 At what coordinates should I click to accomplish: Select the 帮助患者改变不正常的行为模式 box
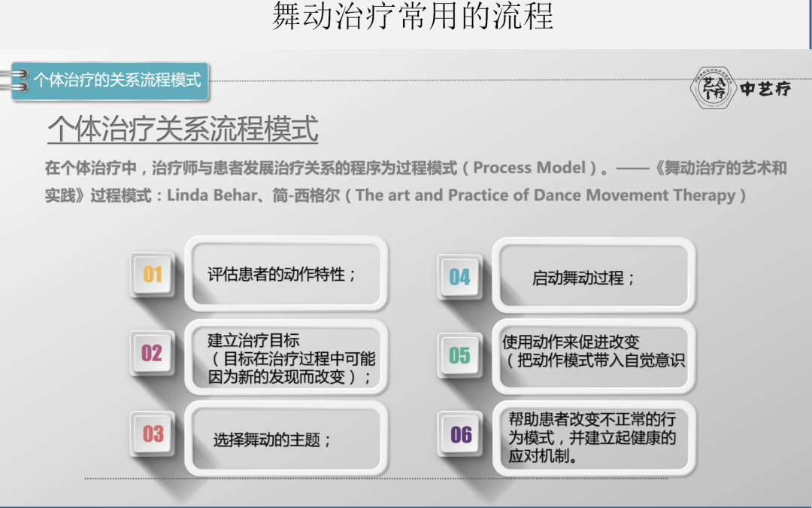(x=593, y=438)
